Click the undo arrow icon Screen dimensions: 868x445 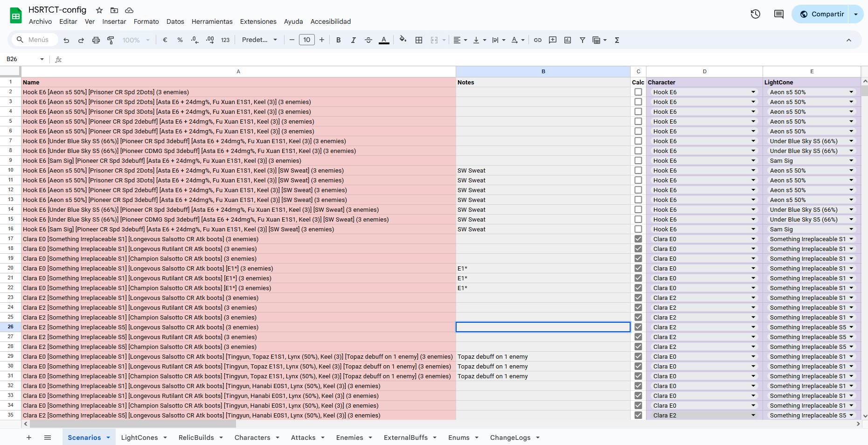click(x=66, y=40)
